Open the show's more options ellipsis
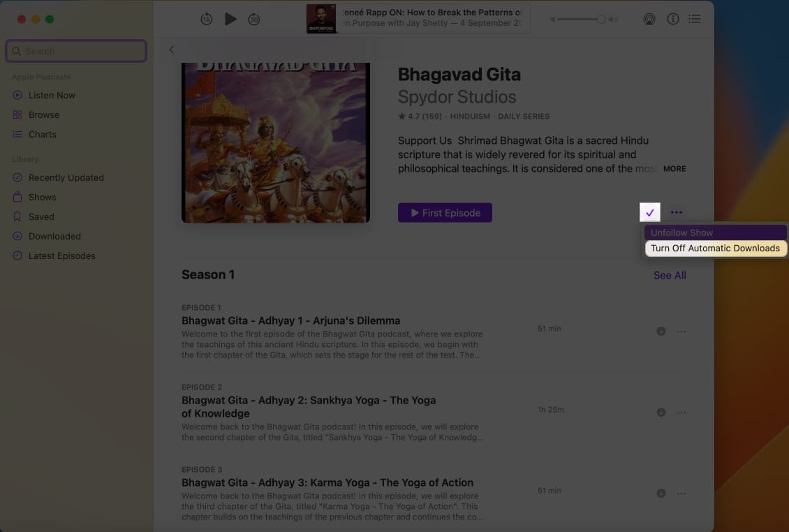 pos(677,212)
